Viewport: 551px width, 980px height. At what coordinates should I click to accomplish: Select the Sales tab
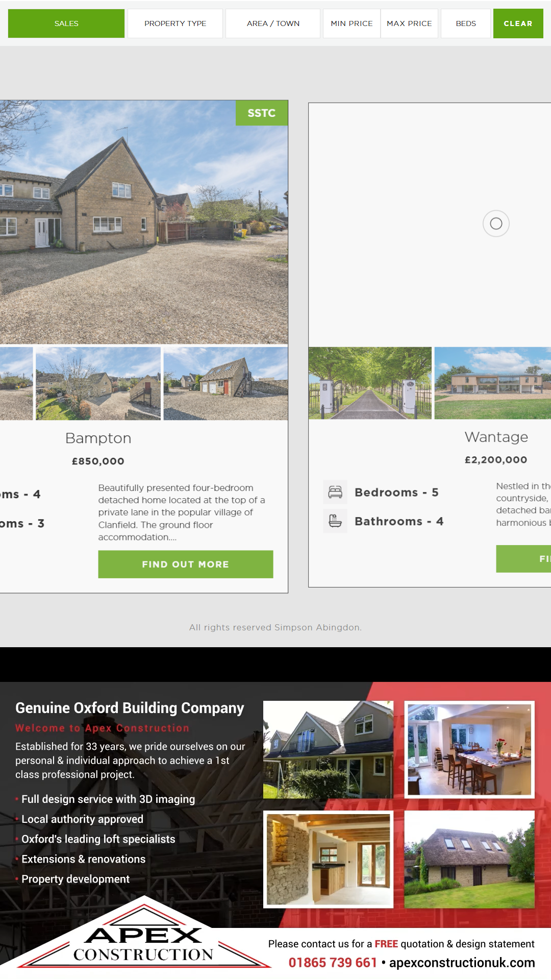pyautogui.click(x=66, y=23)
